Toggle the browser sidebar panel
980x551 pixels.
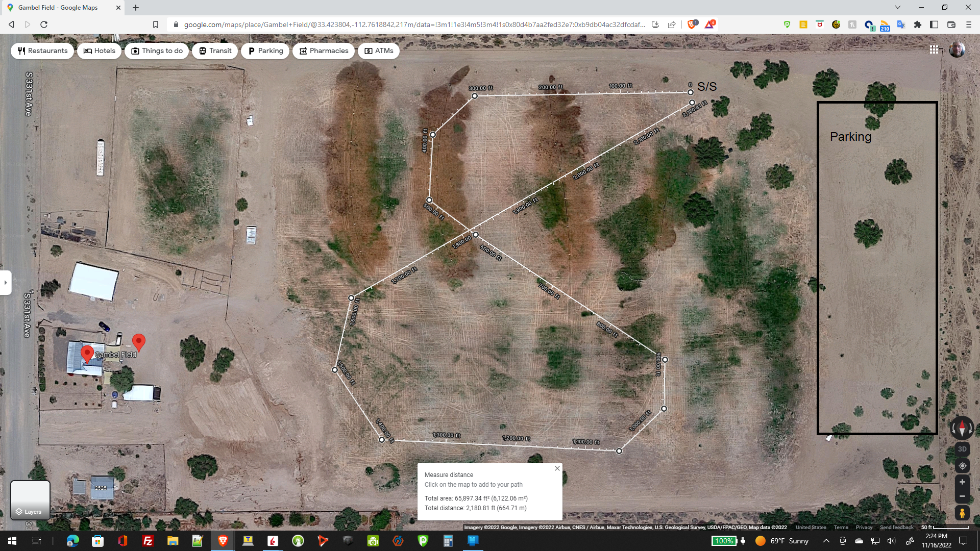(x=934, y=24)
